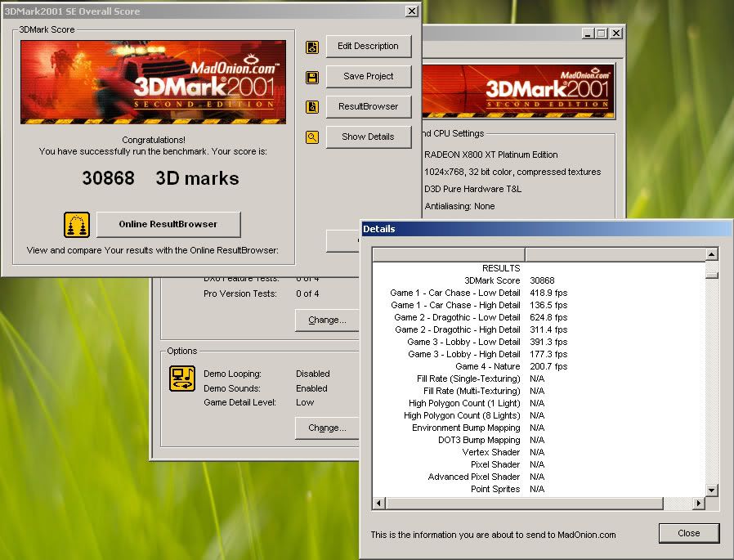734x560 pixels.
Task: Minimize the main 3DMark window
Action: [588, 34]
